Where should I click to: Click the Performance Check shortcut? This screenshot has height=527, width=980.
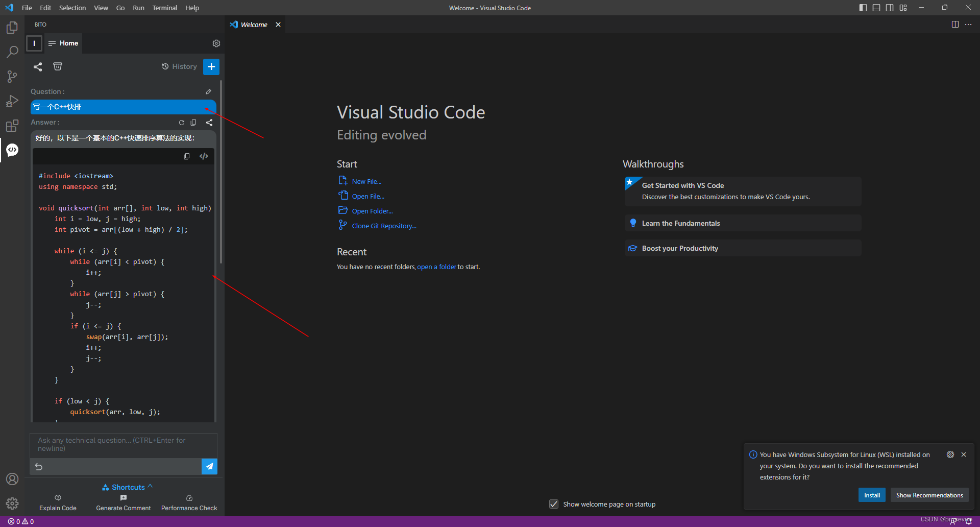(x=189, y=502)
